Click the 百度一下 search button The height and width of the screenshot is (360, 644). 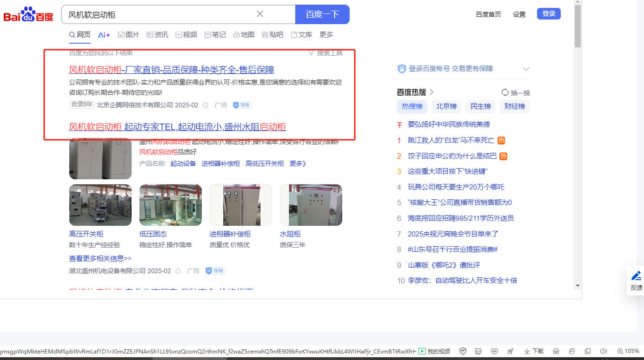322,14
